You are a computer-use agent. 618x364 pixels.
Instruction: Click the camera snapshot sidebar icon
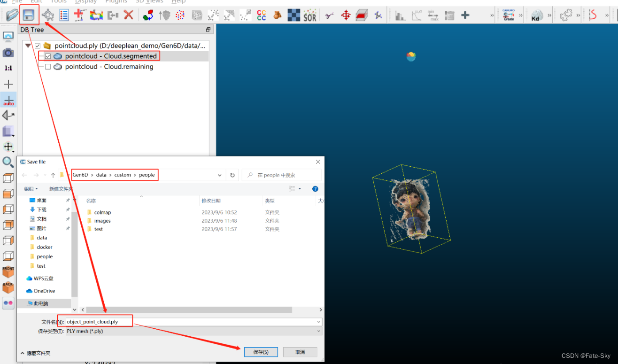(x=8, y=52)
